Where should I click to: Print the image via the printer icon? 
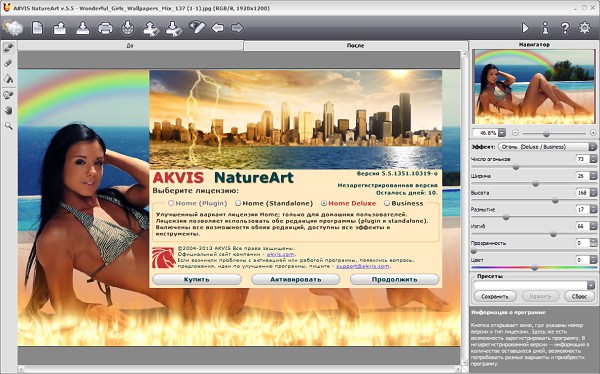[105, 28]
